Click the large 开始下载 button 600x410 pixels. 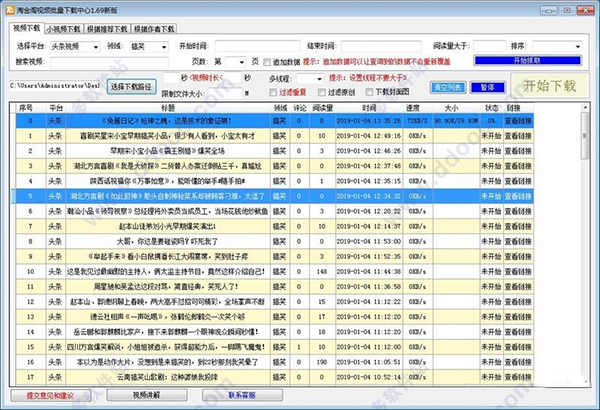pos(549,86)
